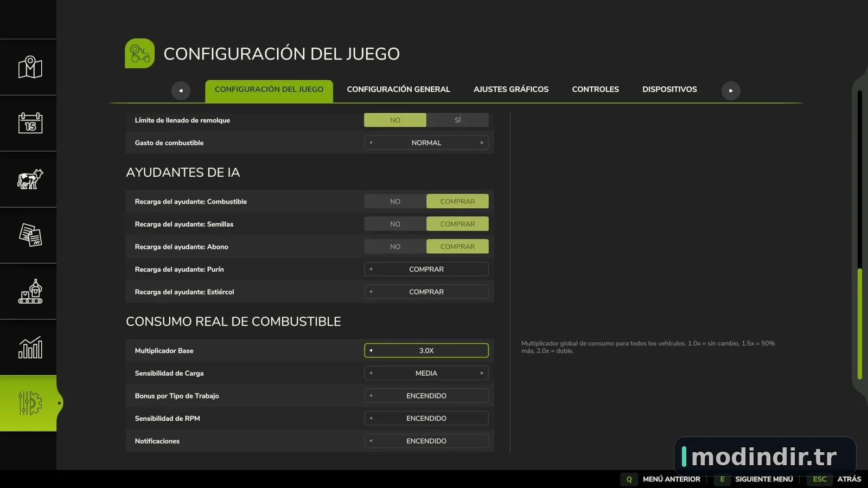This screenshot has height=488, width=868.
Task: Select the settings sliders gear icon
Action: tap(30, 403)
